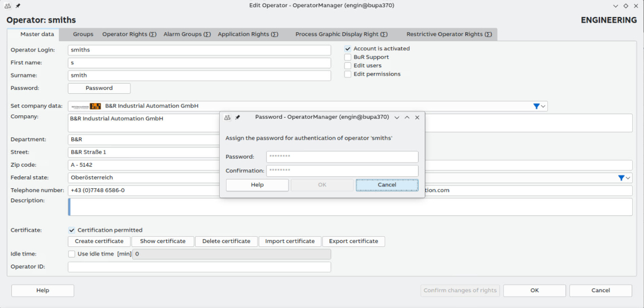Click the Export certificate button
Image resolution: width=644 pixels, height=308 pixels.
click(x=354, y=241)
